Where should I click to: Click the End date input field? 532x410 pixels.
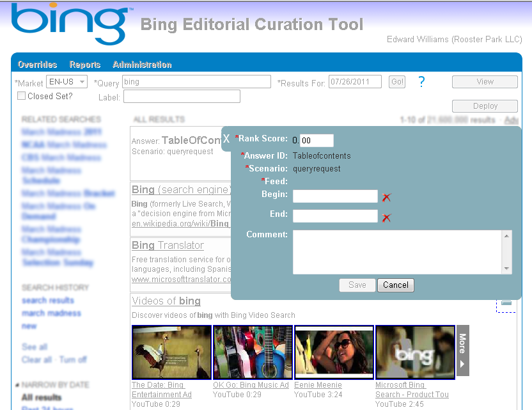(335, 216)
